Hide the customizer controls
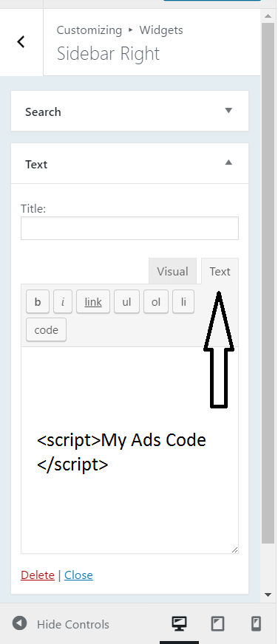The image size is (278, 644). tap(61, 624)
